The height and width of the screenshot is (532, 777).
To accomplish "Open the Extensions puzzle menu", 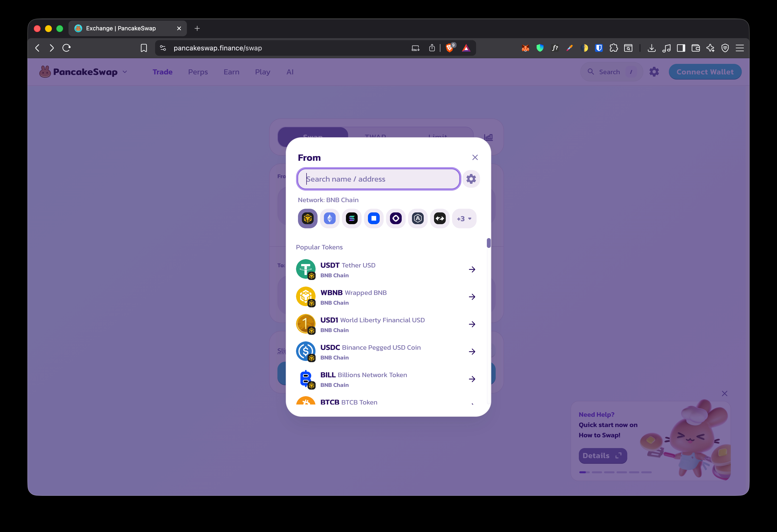I will 614,48.
